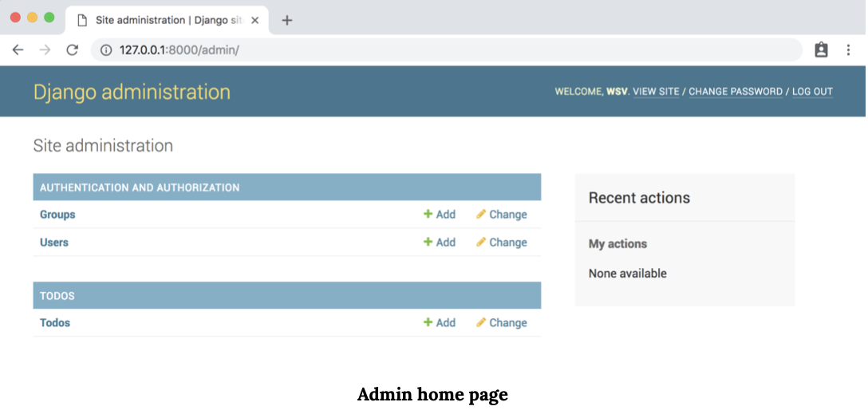The width and height of the screenshot is (868, 418).
Task: Change existing Users
Action: click(x=502, y=242)
